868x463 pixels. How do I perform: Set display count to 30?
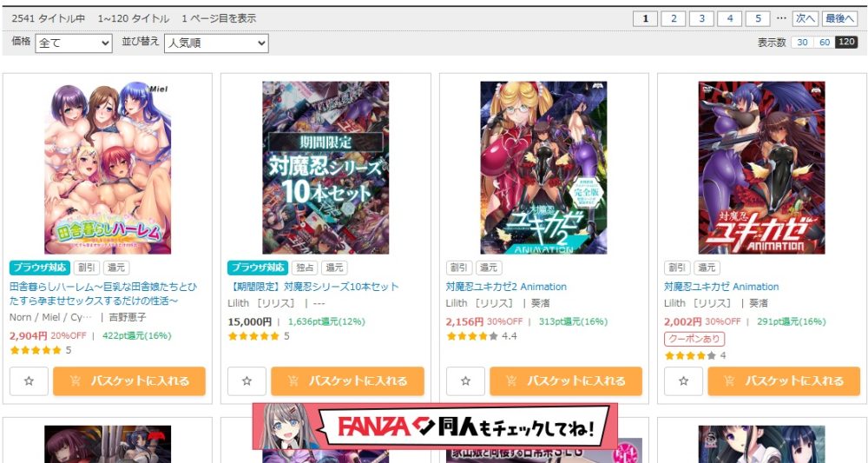(802, 43)
